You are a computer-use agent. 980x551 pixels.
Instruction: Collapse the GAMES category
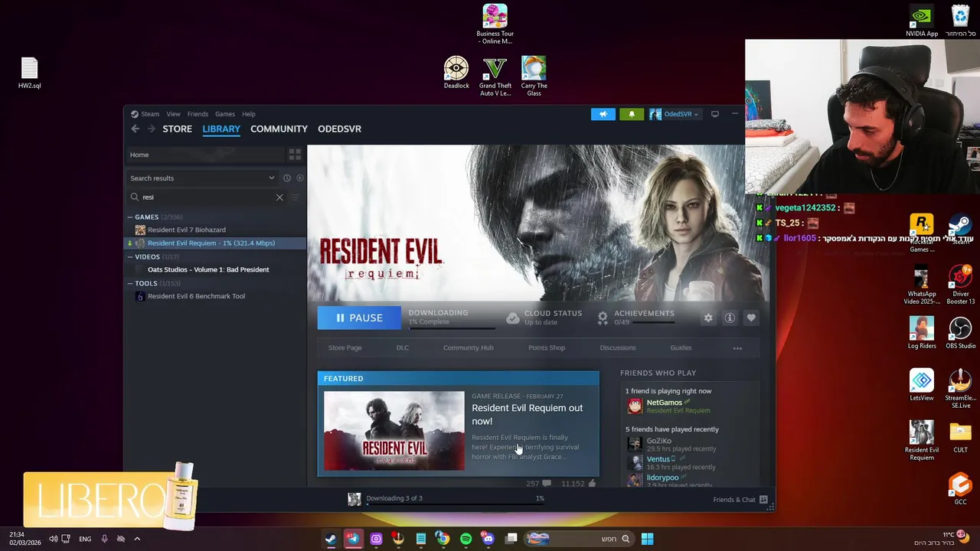(130, 217)
